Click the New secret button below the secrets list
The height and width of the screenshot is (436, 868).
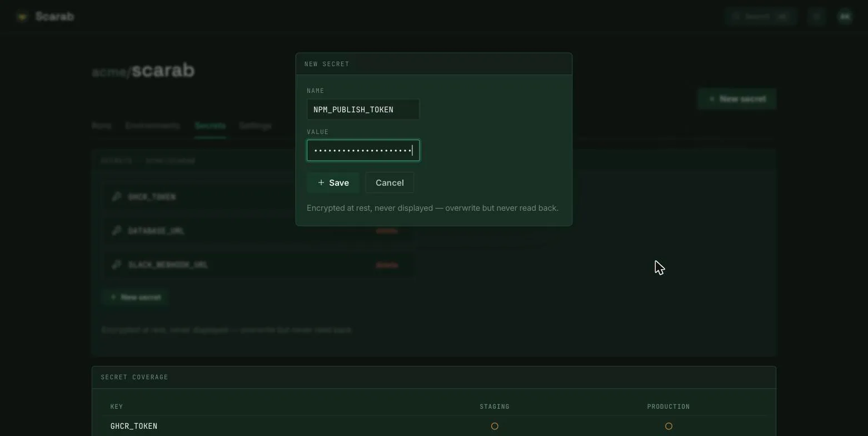tap(135, 297)
